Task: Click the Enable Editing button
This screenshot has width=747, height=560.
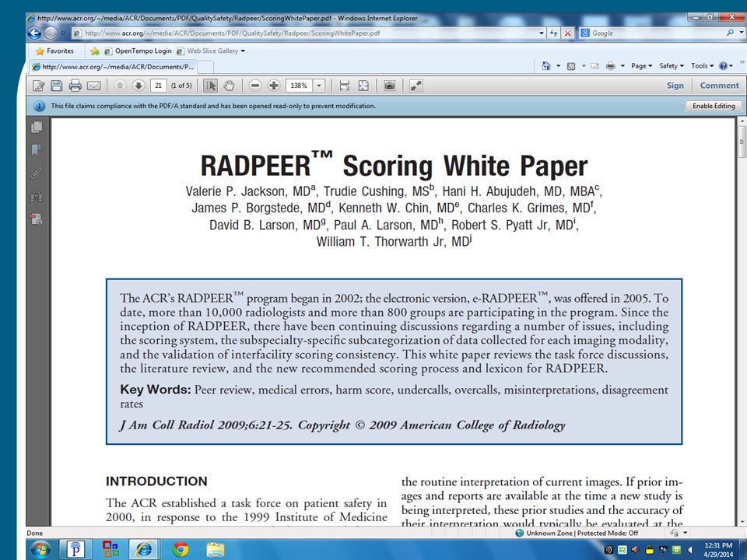Action: 714,106
